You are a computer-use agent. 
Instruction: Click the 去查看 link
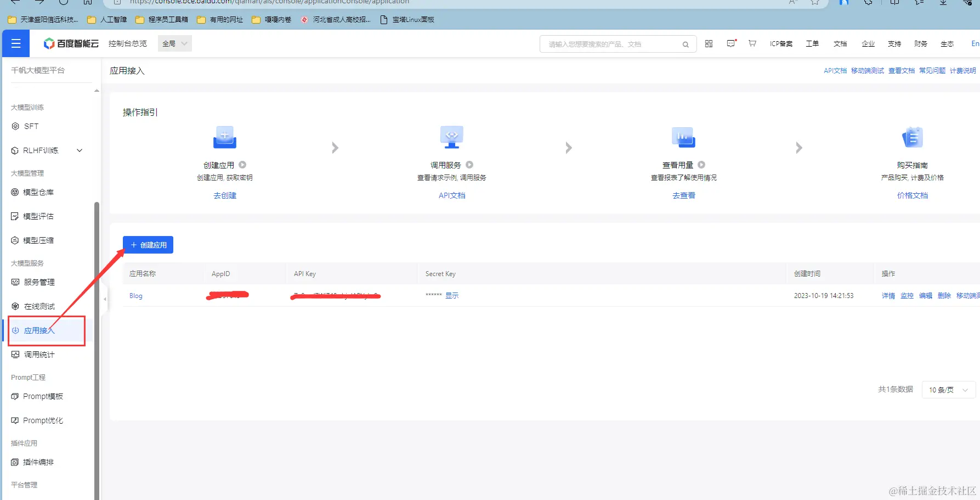(684, 195)
